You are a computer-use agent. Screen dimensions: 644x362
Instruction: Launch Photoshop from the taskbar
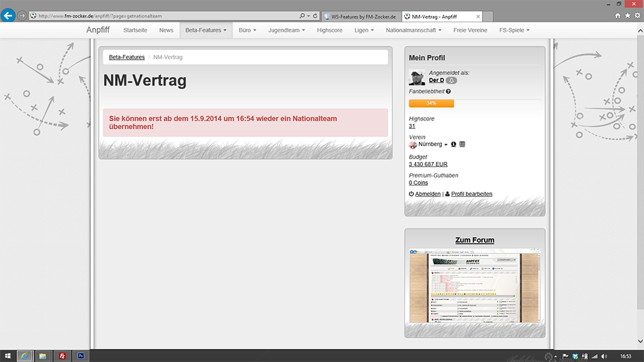(80, 355)
